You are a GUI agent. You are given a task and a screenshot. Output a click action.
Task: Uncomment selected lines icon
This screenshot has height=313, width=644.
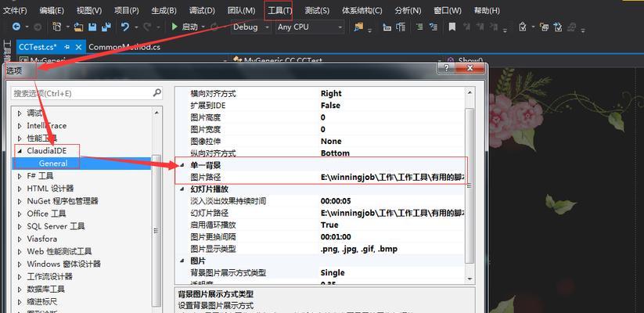434,27
